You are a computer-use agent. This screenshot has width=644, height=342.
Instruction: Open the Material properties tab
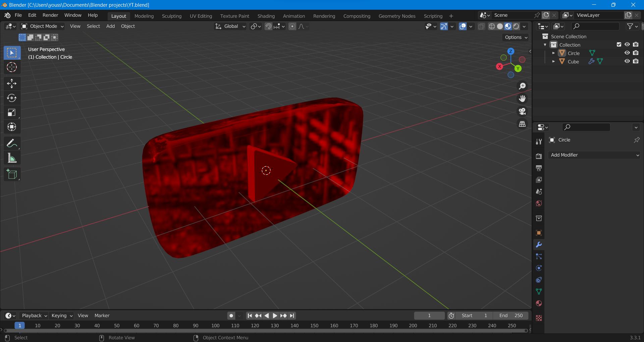539,303
